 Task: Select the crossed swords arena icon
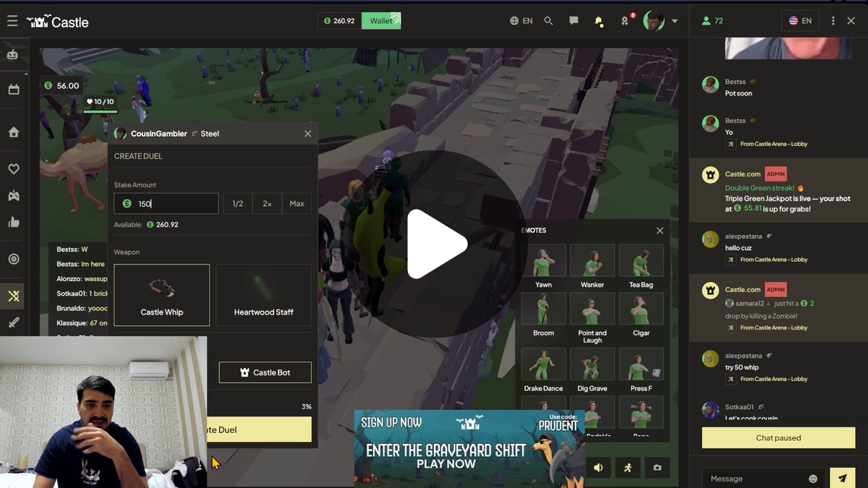tap(13, 296)
